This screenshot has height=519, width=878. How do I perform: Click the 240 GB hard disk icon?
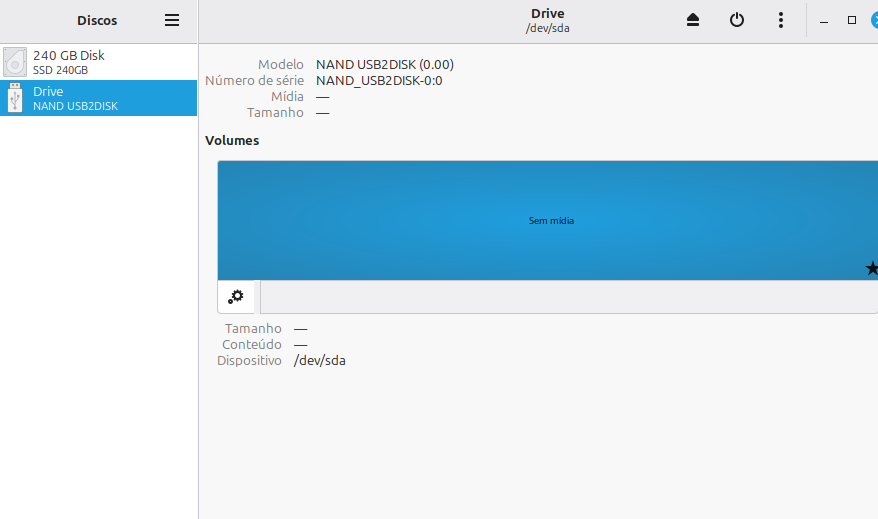click(x=15, y=62)
